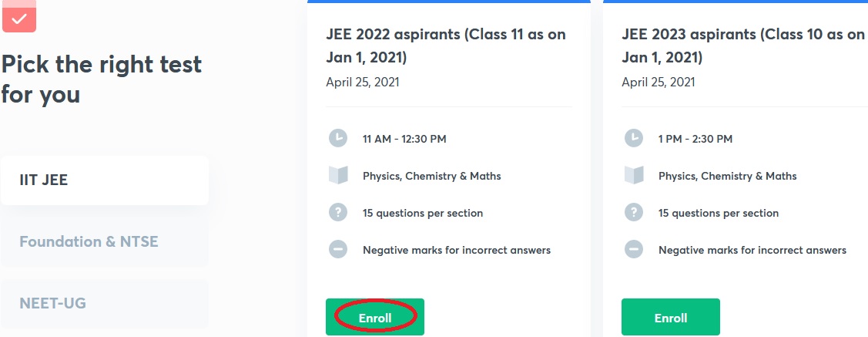Select the IIT JEE tab

[105, 180]
